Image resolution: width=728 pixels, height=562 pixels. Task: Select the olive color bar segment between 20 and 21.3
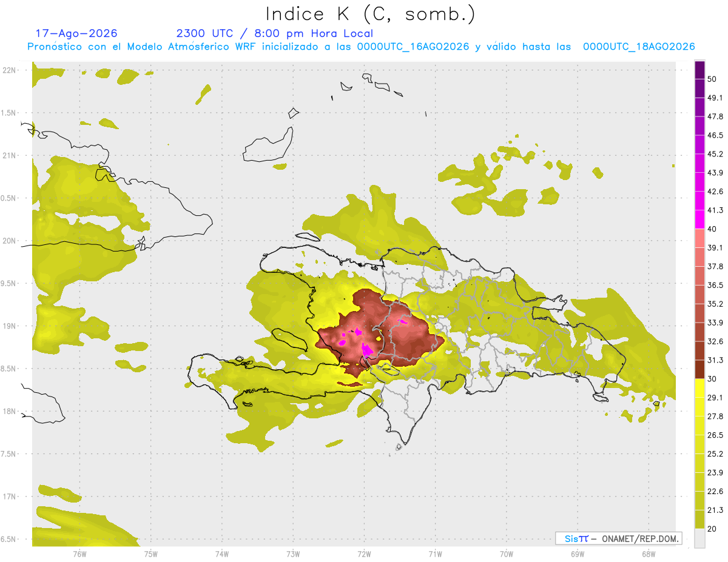click(x=699, y=519)
